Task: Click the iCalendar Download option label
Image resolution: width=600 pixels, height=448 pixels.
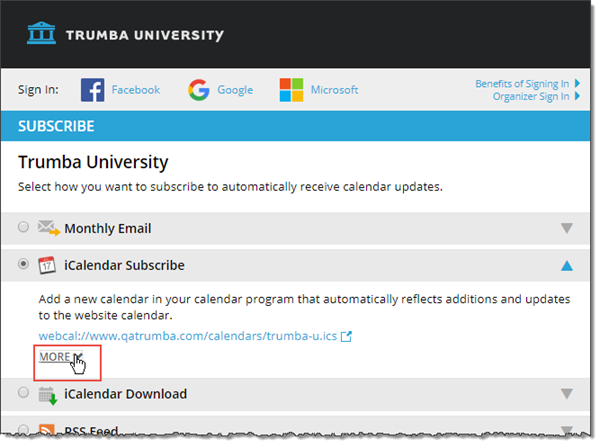Action: pyautogui.click(x=126, y=394)
